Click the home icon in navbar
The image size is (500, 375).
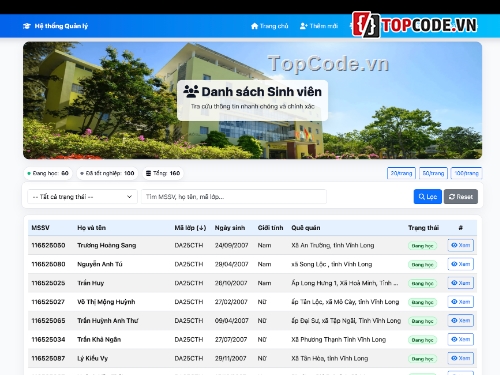point(255,26)
